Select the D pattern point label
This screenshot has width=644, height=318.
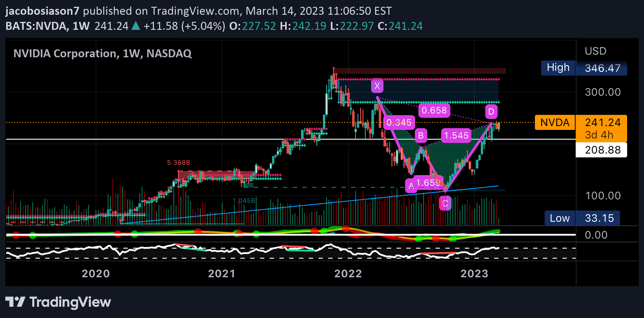[491, 112]
